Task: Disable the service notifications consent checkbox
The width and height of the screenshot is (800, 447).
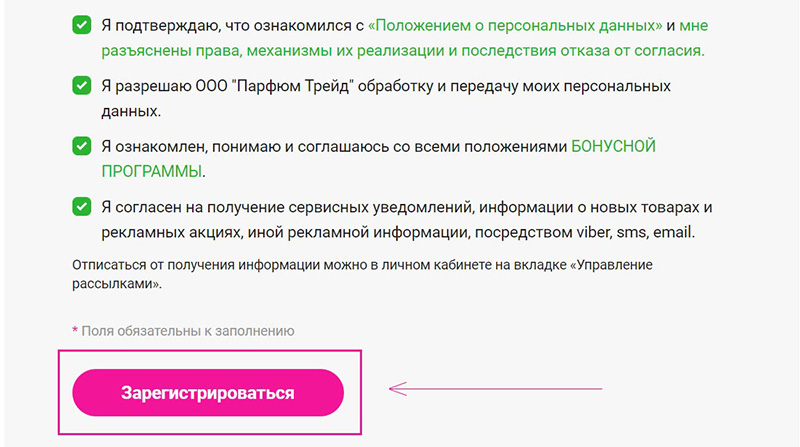Action: point(83,208)
